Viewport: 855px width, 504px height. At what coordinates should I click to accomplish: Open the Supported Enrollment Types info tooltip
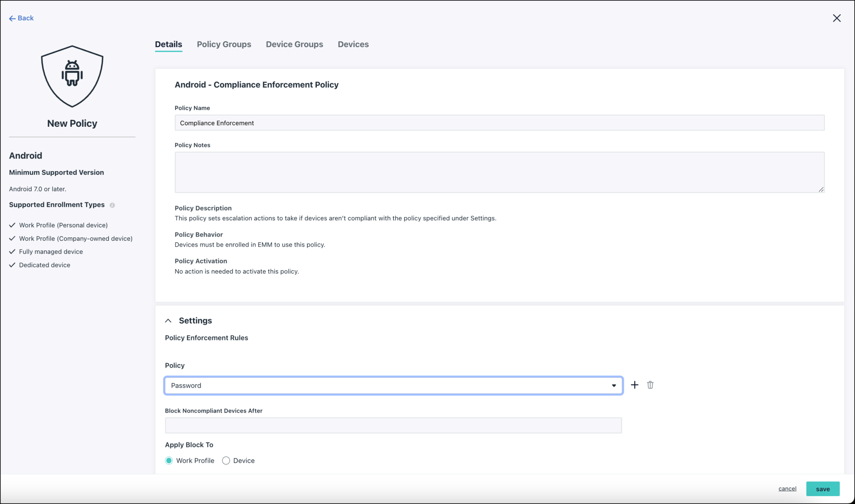[113, 205]
